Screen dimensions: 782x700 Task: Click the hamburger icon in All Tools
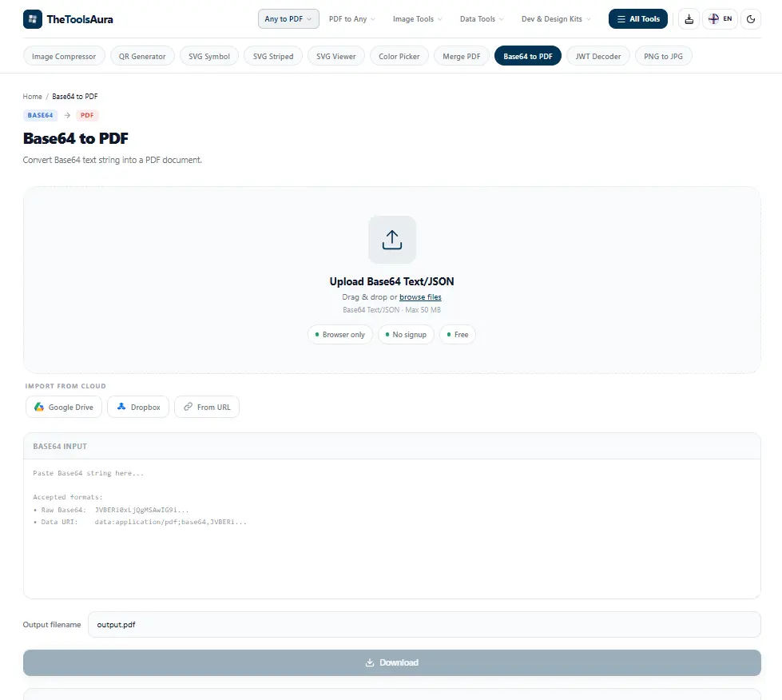[x=621, y=19]
